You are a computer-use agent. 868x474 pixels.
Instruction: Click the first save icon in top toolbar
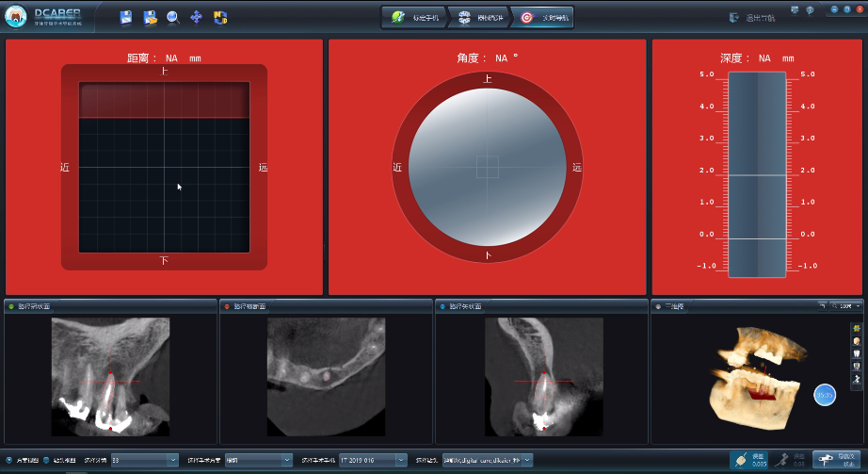click(x=126, y=17)
